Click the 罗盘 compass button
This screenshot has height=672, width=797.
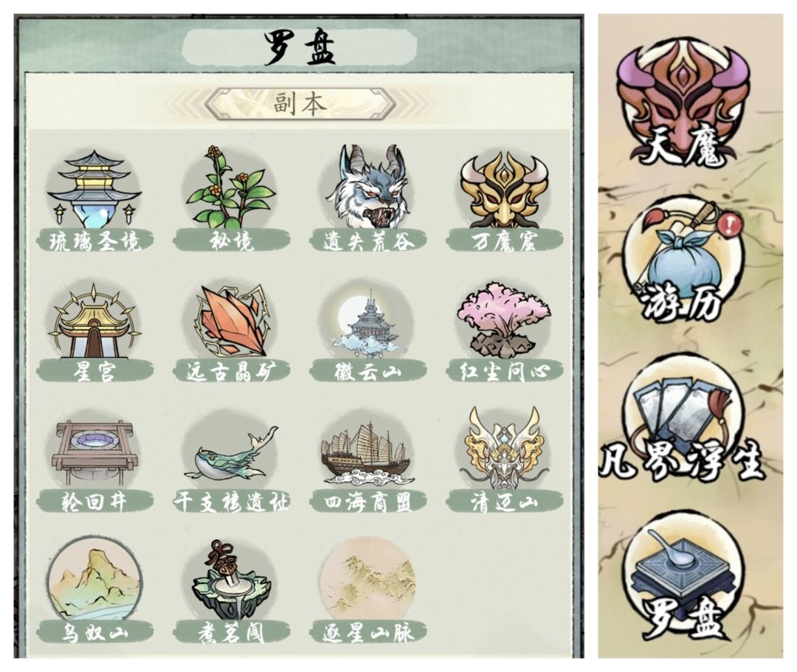682,579
